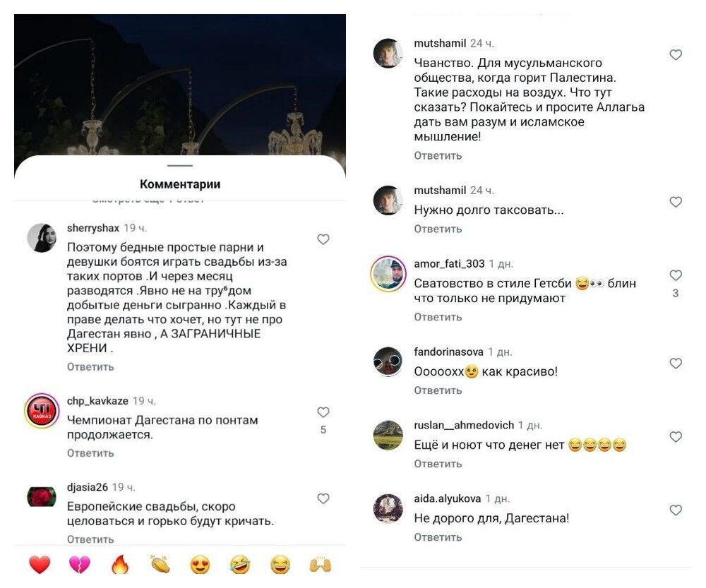Like the amor_fati_303 comment
The width and height of the screenshot is (706, 588).
coord(676,275)
